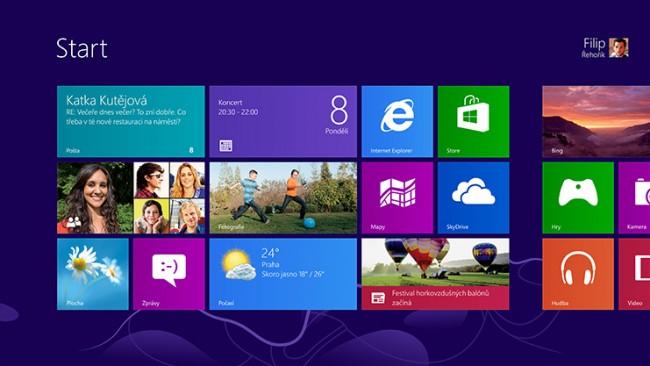The width and height of the screenshot is (650, 366).
Task: Launch the Store app tile
Action: coord(473,121)
